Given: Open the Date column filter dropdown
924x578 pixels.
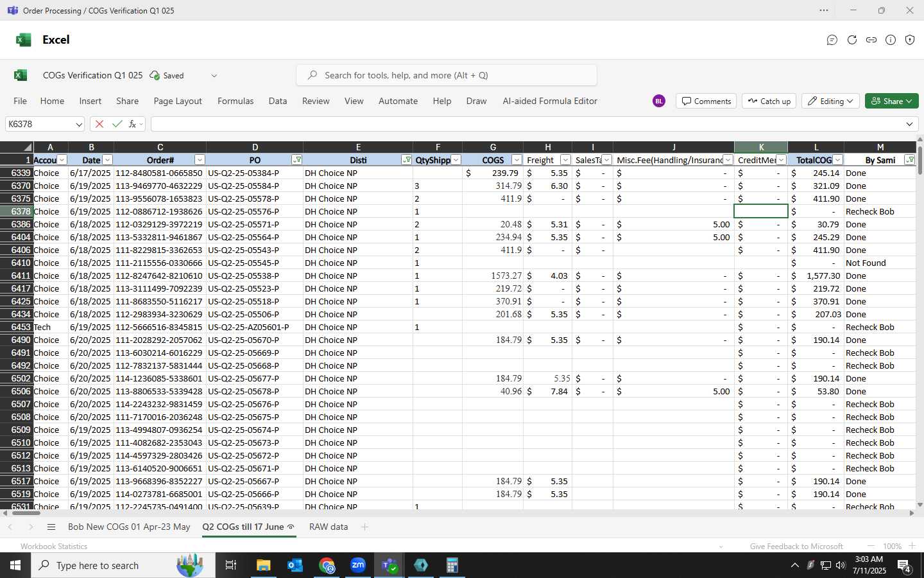Looking at the screenshot, I should 107,160.
